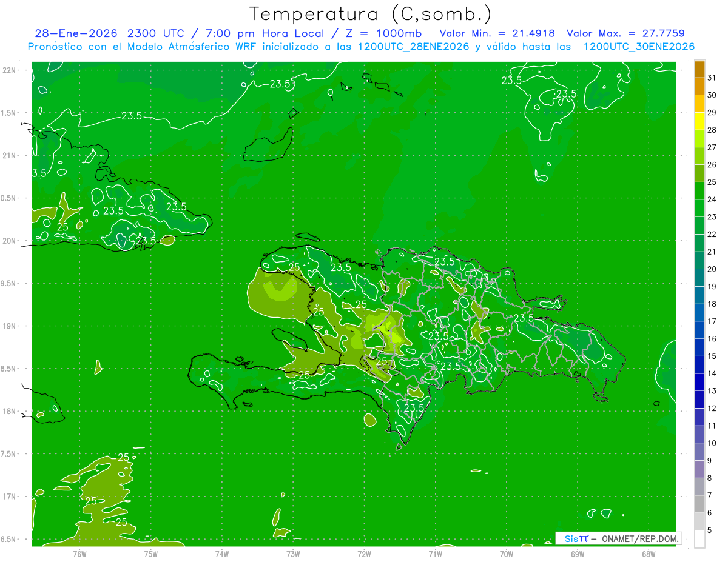728x562 pixels.
Task: Pick lime legend swatch between 27 and 28
Action: 699,139
